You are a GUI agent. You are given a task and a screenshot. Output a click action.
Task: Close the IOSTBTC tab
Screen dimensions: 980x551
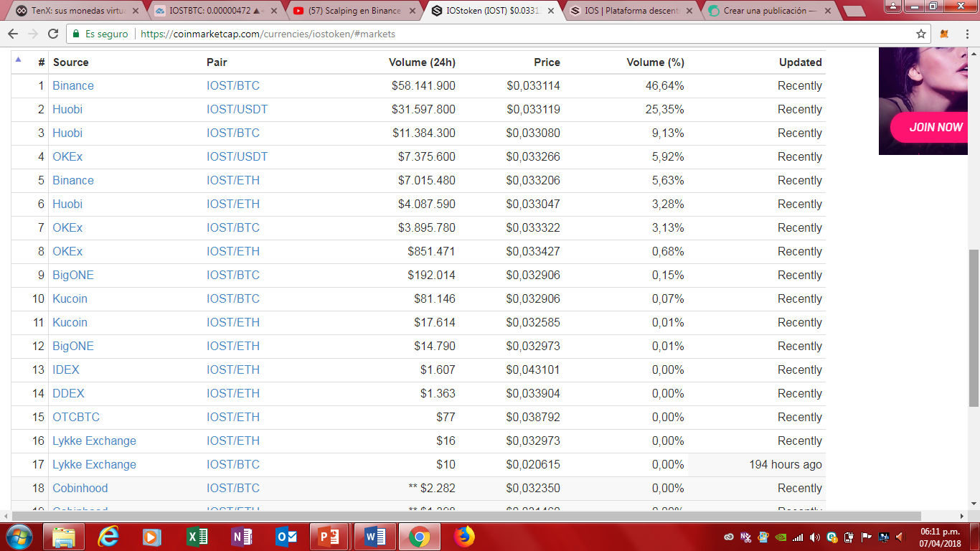pyautogui.click(x=273, y=11)
